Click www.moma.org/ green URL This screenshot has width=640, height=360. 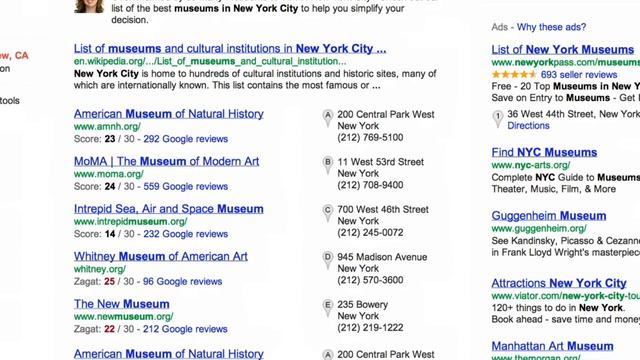109,174
